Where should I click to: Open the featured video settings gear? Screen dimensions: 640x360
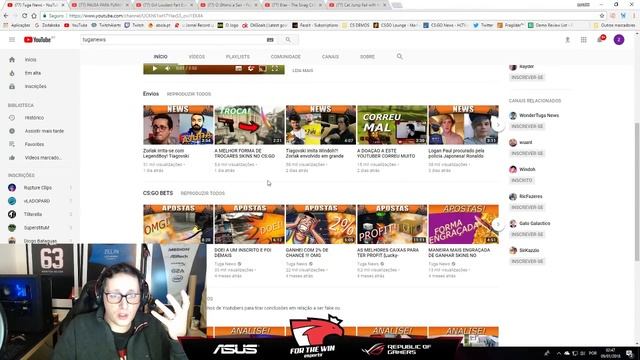251,69
